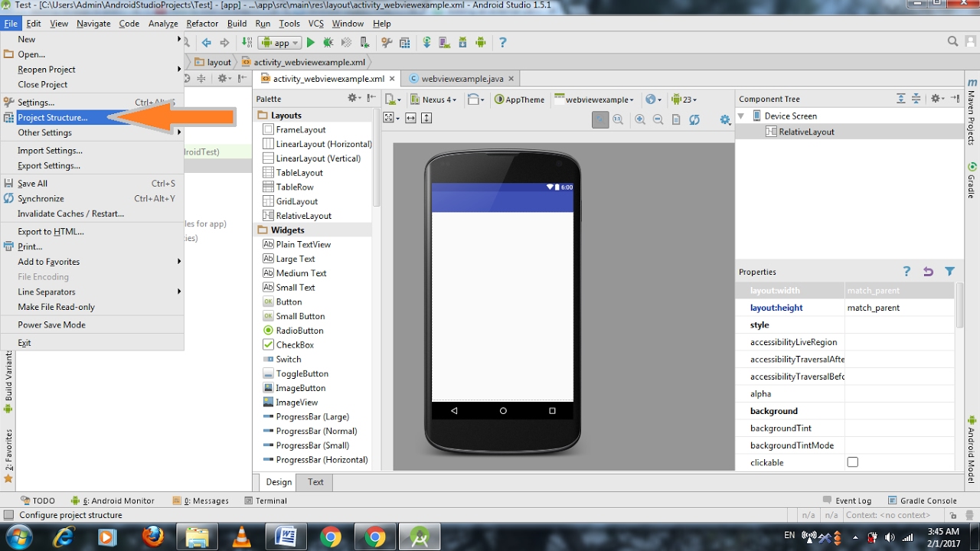The width and height of the screenshot is (980, 551).
Task: Click Toggle layout_width horizontal arrows icon
Action: 410,118
